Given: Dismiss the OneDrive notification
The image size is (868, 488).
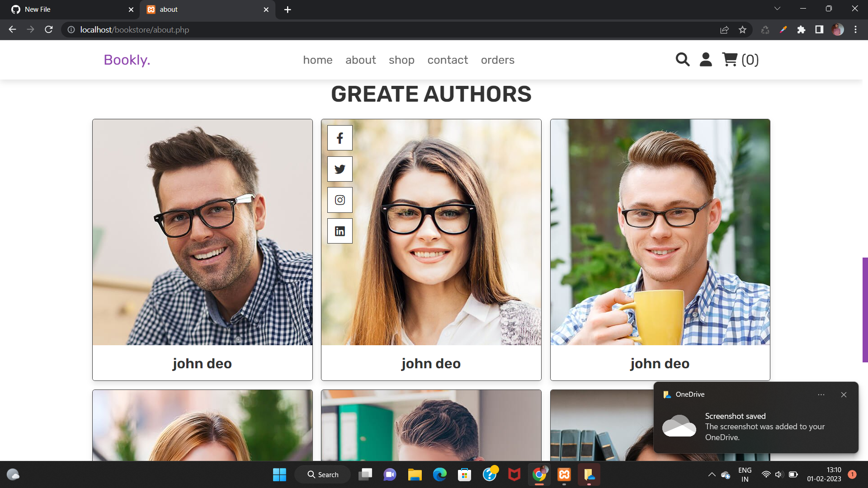Looking at the screenshot, I should [x=844, y=394].
